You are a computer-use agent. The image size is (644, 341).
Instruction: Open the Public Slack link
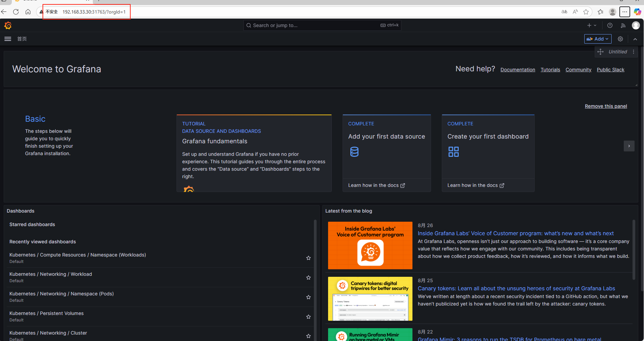pos(611,70)
